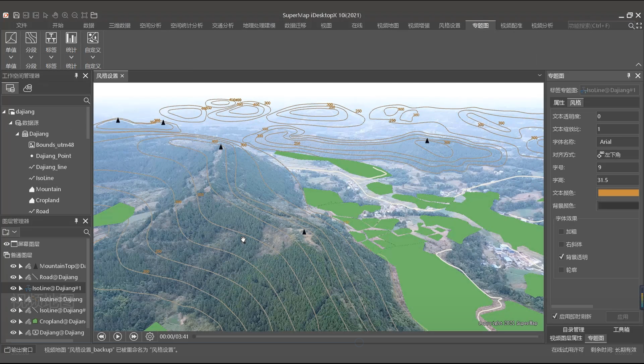Click the full extent view icon
The width and height of the screenshot is (644, 364).
click(x=85, y=15)
